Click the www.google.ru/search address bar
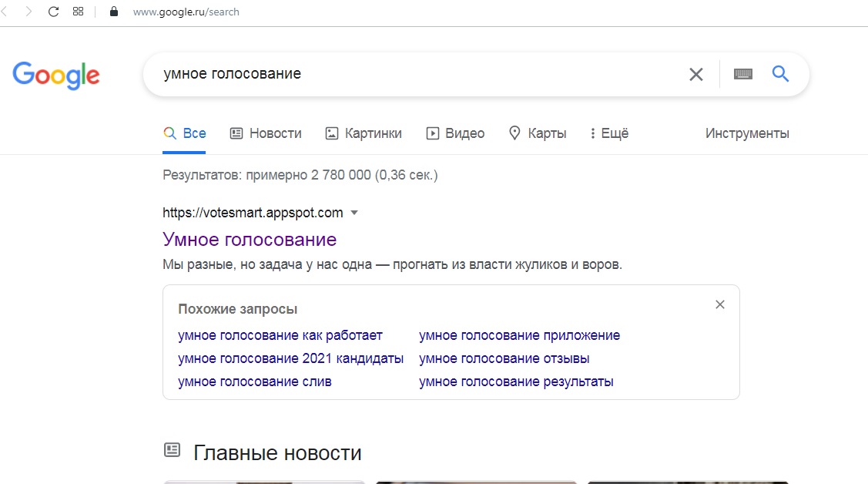Image resolution: width=868 pixels, height=484 pixels. click(186, 12)
